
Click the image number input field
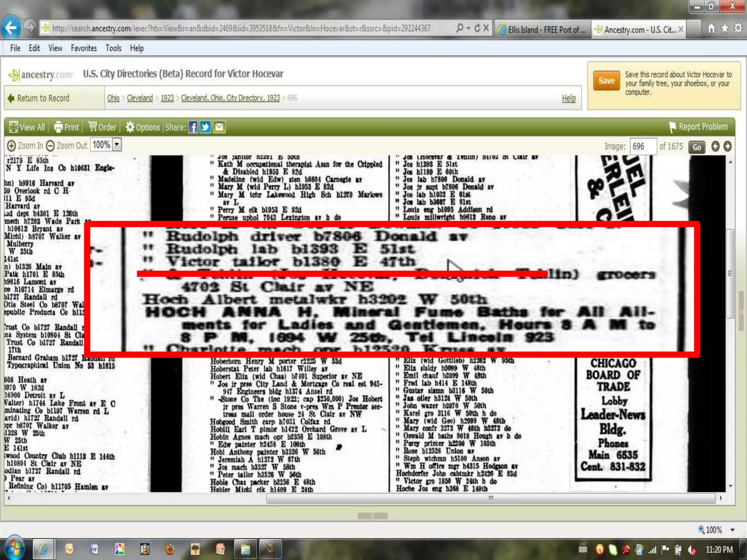[643, 147]
